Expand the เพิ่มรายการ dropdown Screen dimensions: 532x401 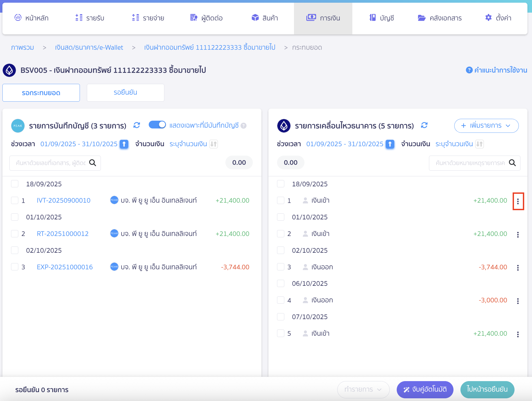(x=486, y=126)
